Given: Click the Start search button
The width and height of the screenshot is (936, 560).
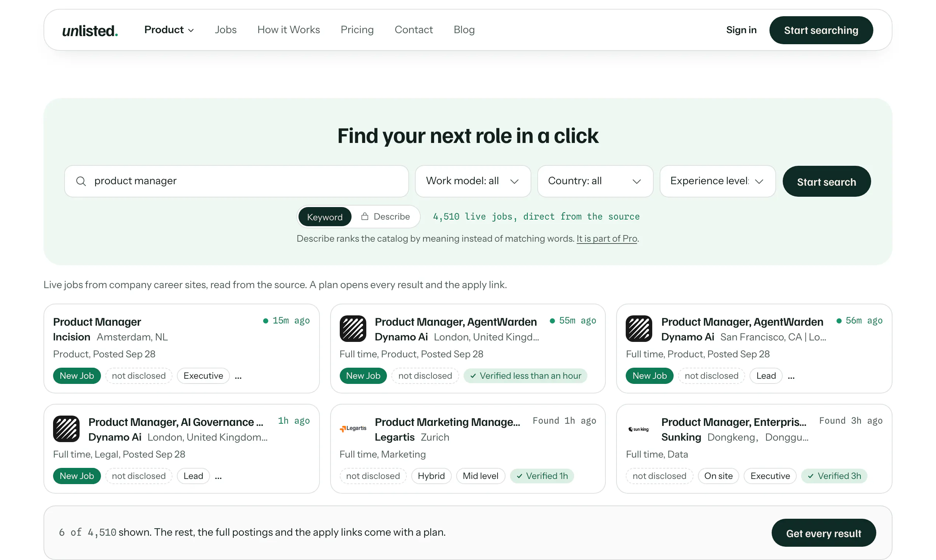Looking at the screenshot, I should pyautogui.click(x=827, y=182).
